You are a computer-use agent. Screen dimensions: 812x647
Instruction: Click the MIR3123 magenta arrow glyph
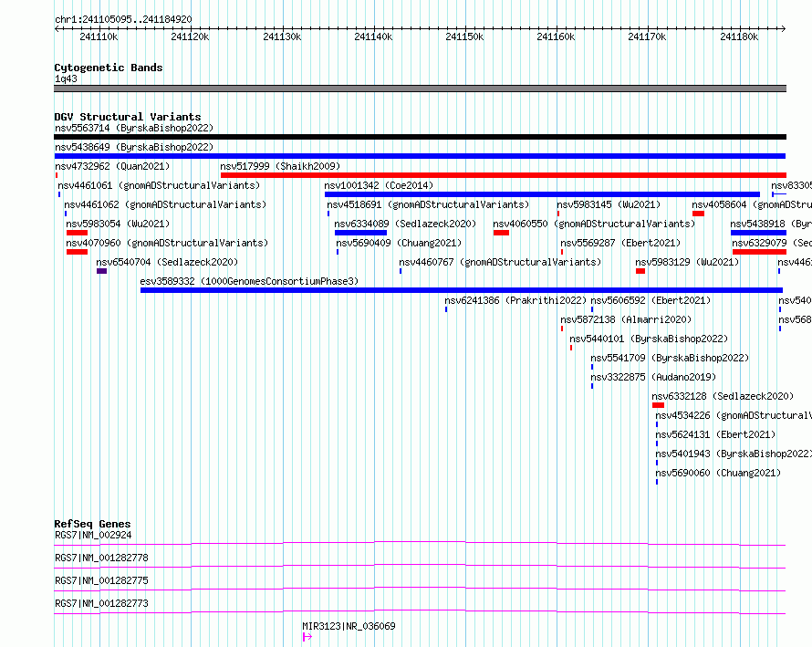pyautogui.click(x=307, y=637)
